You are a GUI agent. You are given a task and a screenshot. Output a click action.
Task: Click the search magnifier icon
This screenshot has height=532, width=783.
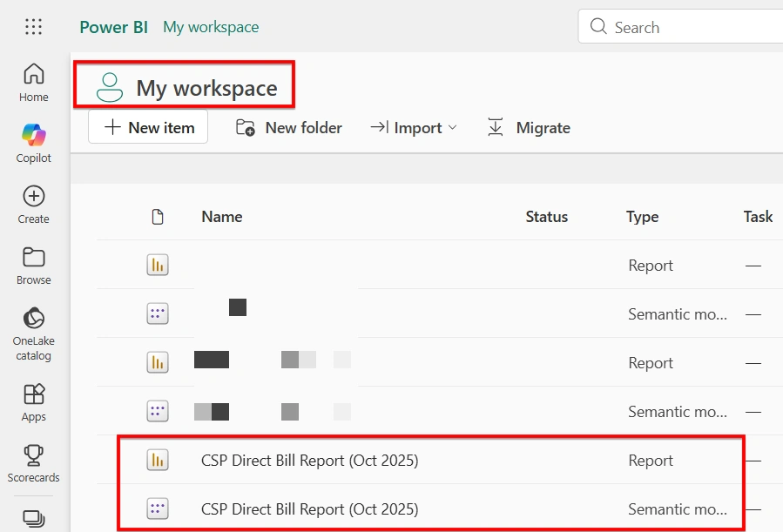(x=598, y=26)
